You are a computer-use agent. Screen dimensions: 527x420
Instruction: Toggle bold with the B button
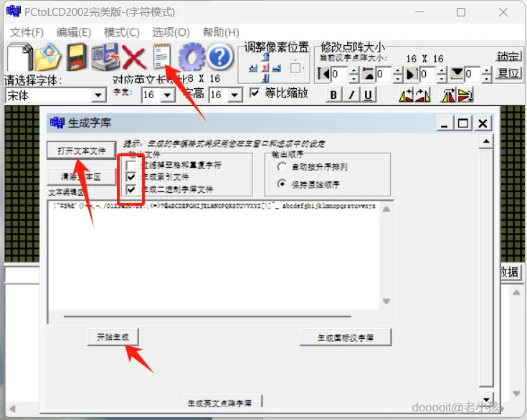tap(333, 95)
